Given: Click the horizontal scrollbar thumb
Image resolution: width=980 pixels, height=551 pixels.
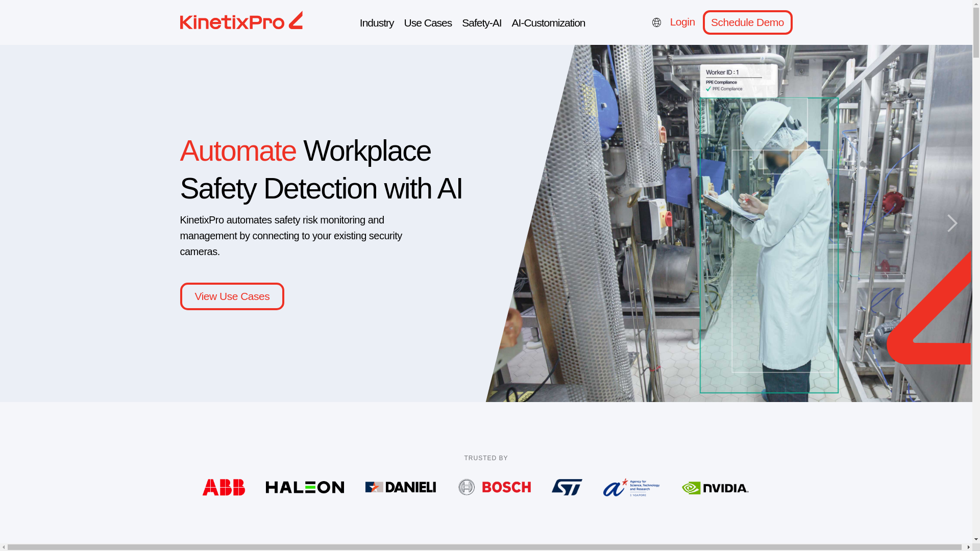Looking at the screenshot, I should 484,547.
